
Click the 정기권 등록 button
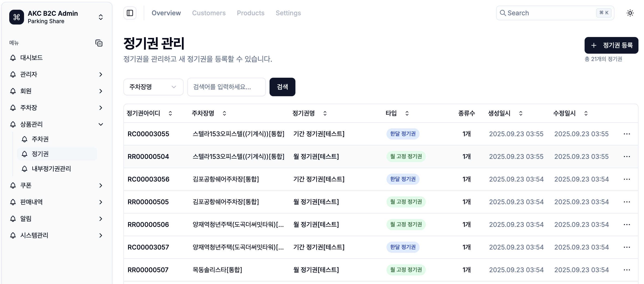pyautogui.click(x=611, y=45)
